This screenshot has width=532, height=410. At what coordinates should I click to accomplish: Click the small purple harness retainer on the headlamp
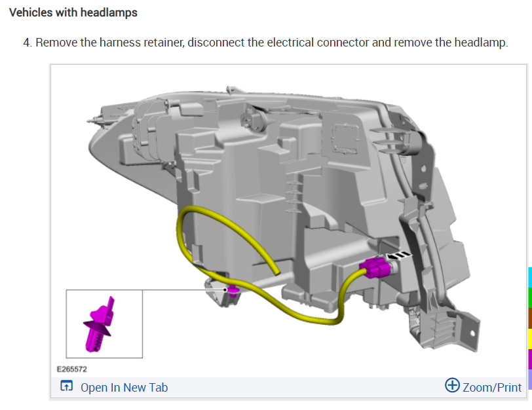point(233,291)
